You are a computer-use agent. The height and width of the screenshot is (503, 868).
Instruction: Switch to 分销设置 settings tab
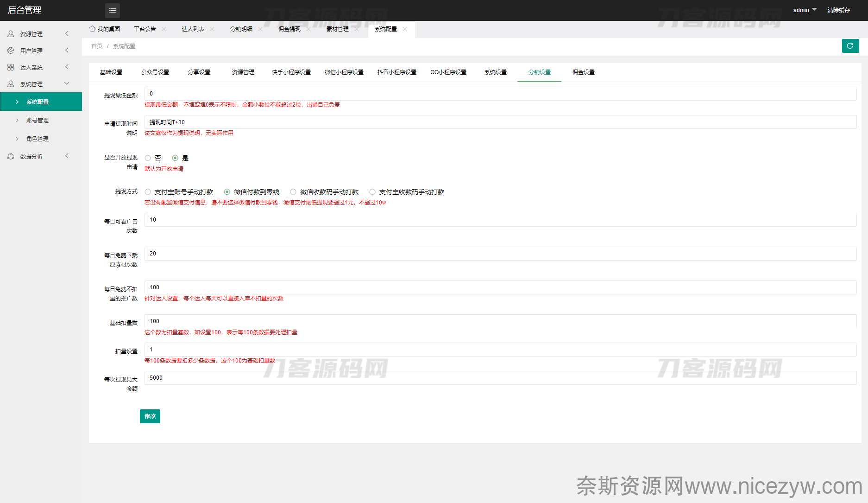[x=540, y=72]
